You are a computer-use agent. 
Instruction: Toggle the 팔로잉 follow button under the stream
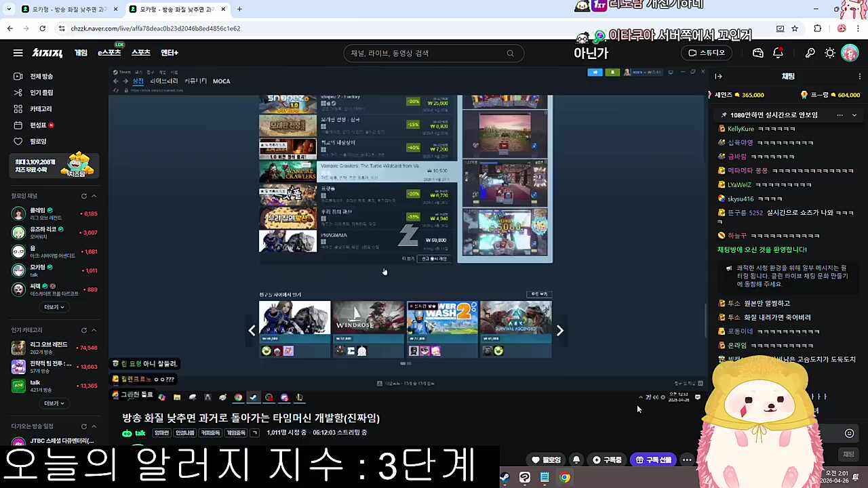547,460
